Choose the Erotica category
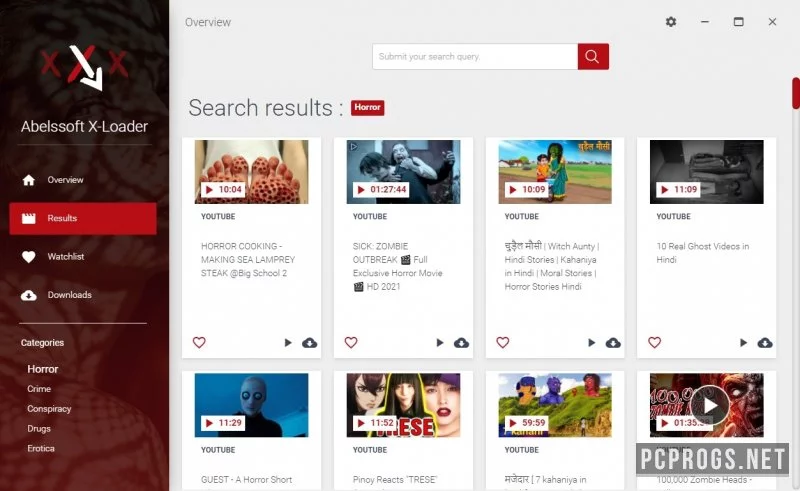The height and width of the screenshot is (491, 800). 41,449
